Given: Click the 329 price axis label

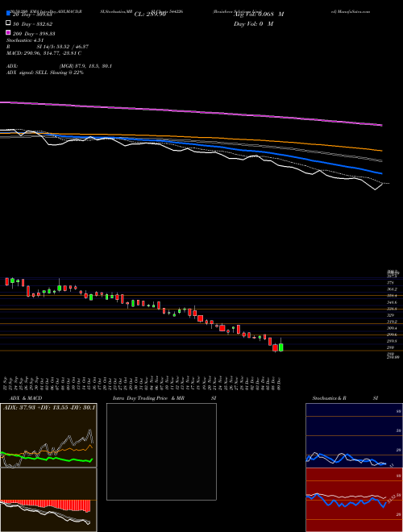Looking at the screenshot, I should point(390,315).
